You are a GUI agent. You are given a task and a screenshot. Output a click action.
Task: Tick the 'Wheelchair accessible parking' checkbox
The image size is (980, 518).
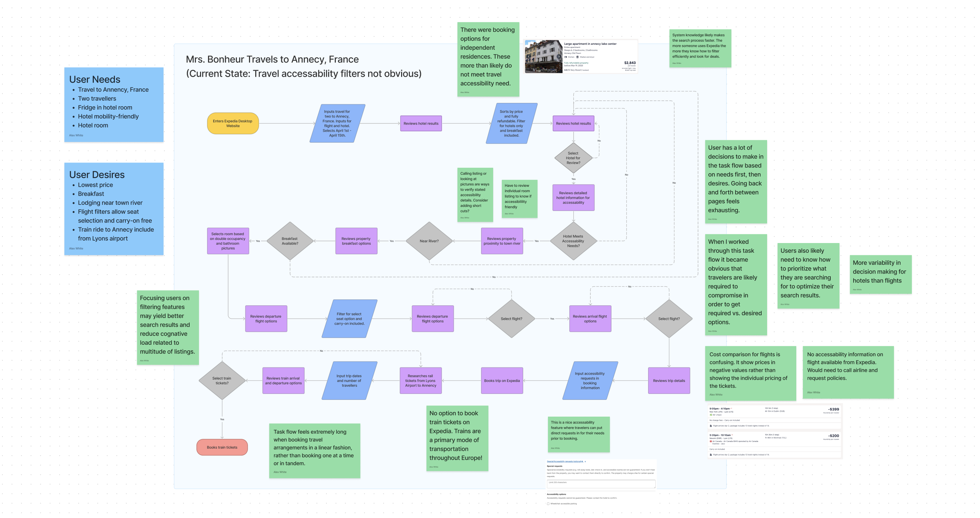click(548, 503)
